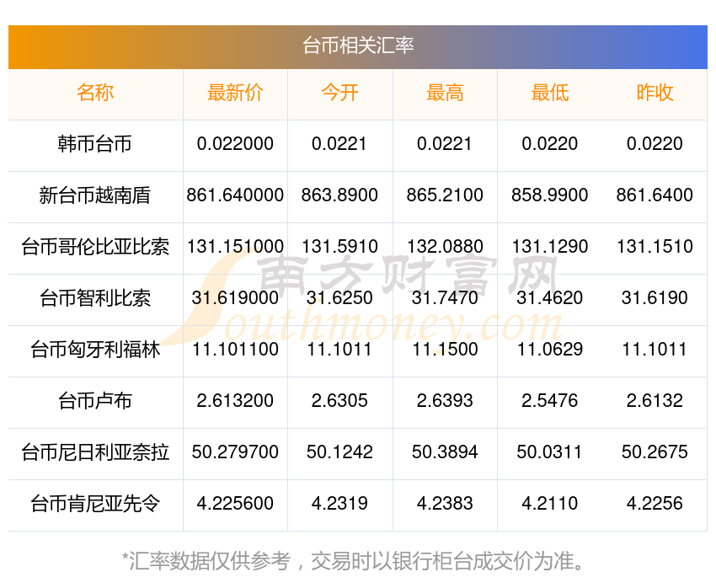Click previous close 861.6400
This screenshot has width=716, height=588.
tap(655, 195)
